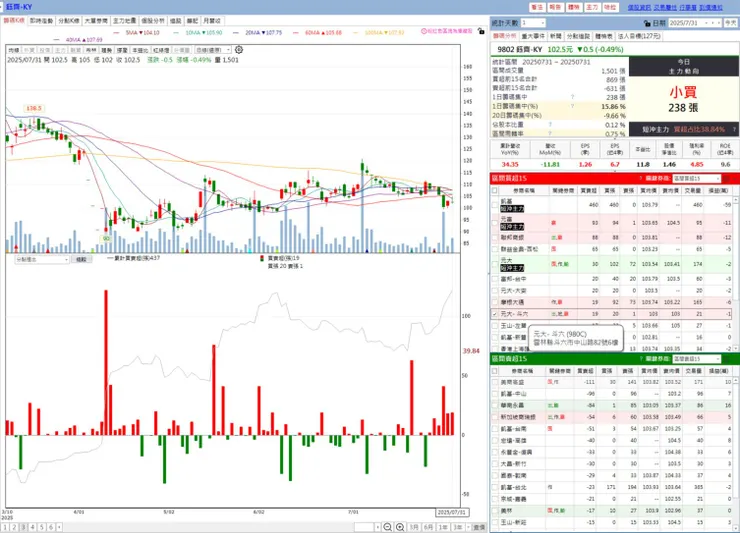
Task: Click 確認 button beside 分點進出 dropdown
Action: pos(81,260)
